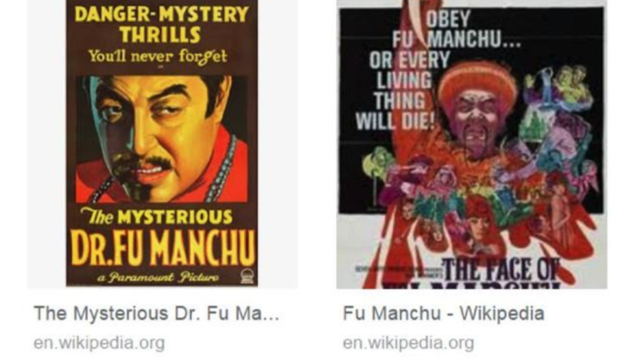The image size is (642, 364).
Task: Click the red-hatted figure on the right poster
Action: pyautogui.click(x=476, y=110)
